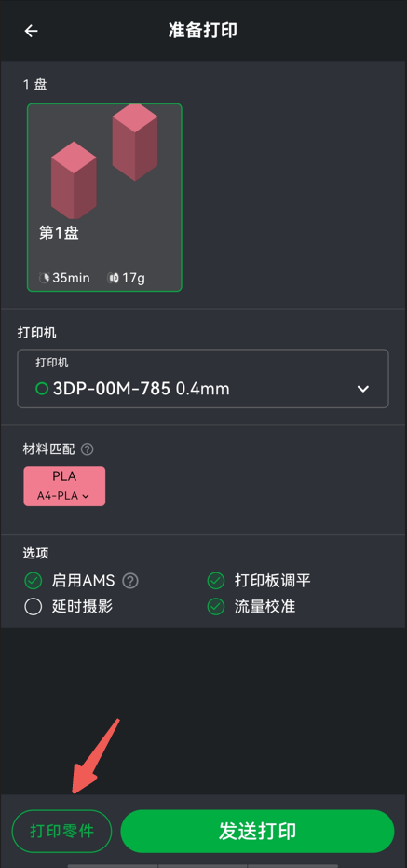Click the printer online status circle
Screen dimensions: 407x868
(x=42, y=389)
